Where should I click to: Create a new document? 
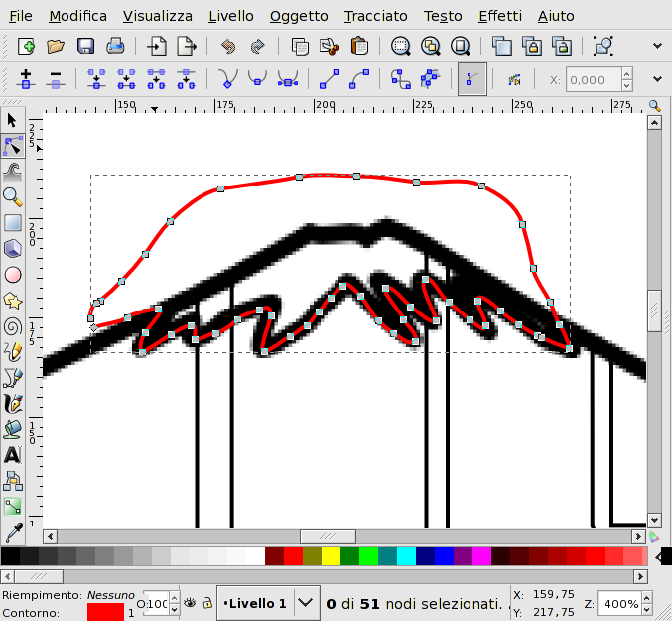[26, 46]
